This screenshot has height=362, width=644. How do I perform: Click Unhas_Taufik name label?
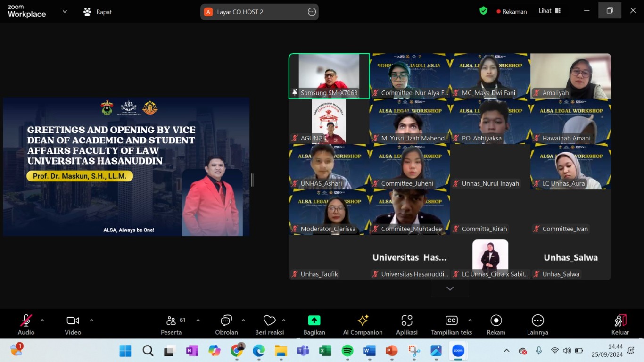(319, 274)
